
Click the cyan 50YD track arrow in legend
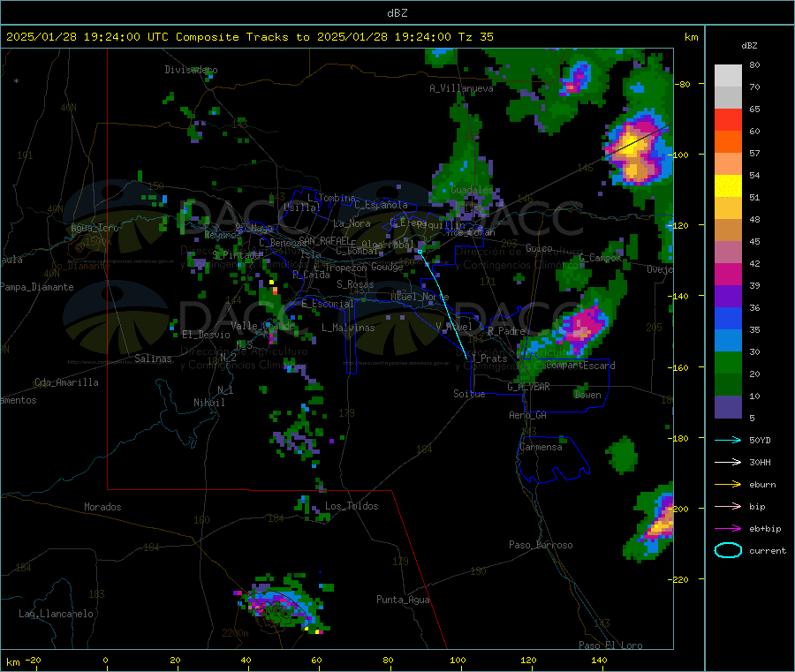pyautogui.click(x=728, y=440)
